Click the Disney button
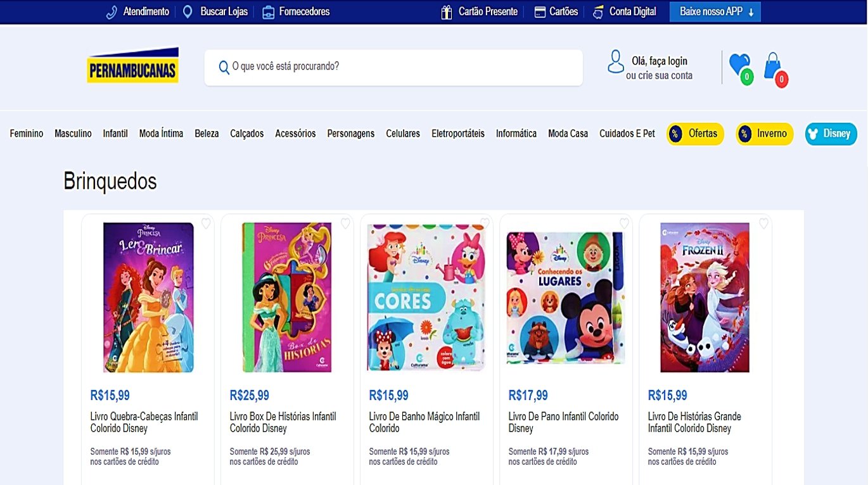Viewport: 868px width, 485px height. (831, 134)
